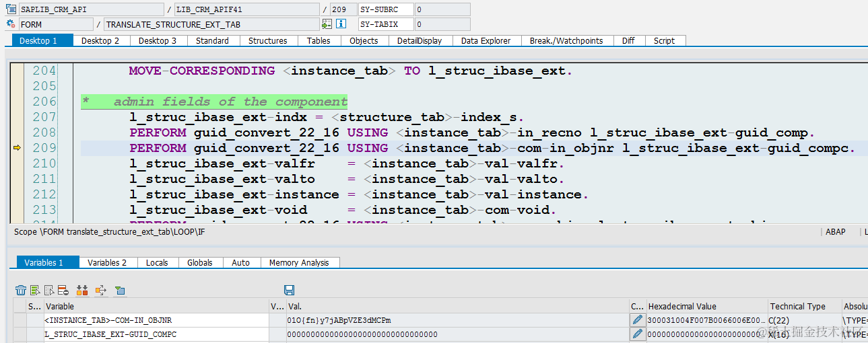Open the Auto variables tab
This screenshot has height=343, width=868.
pos(240,262)
